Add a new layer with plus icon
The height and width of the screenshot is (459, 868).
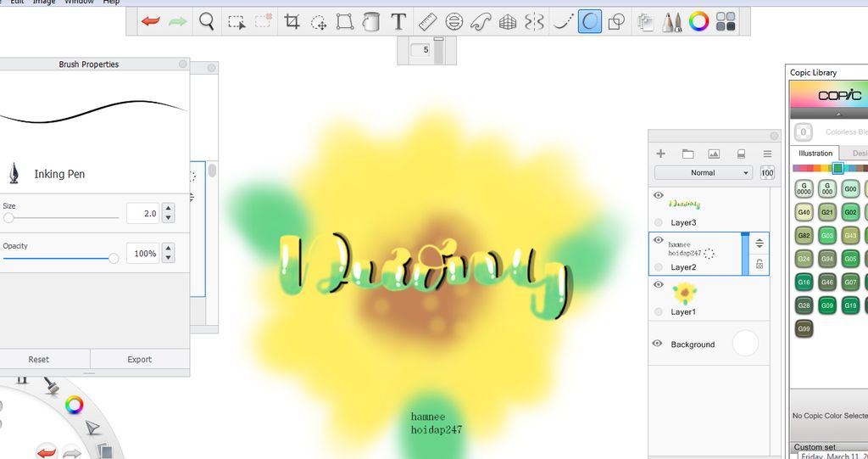pyautogui.click(x=660, y=154)
